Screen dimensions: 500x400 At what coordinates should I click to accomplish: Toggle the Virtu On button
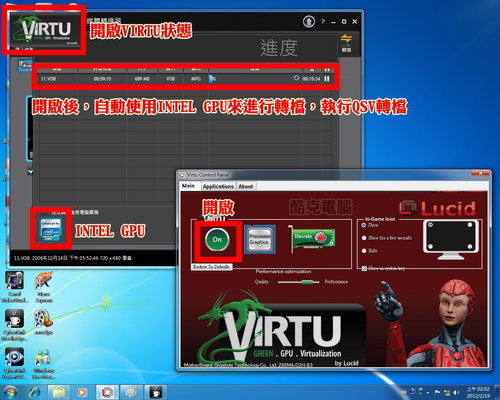(x=217, y=239)
